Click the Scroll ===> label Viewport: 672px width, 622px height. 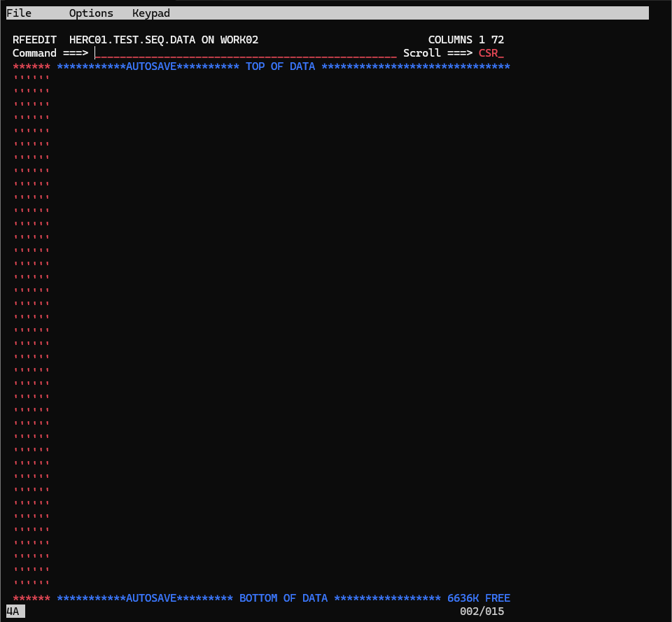pos(437,53)
